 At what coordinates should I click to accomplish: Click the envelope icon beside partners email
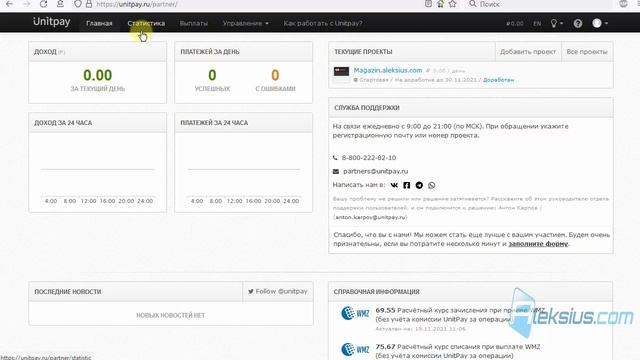click(x=336, y=171)
